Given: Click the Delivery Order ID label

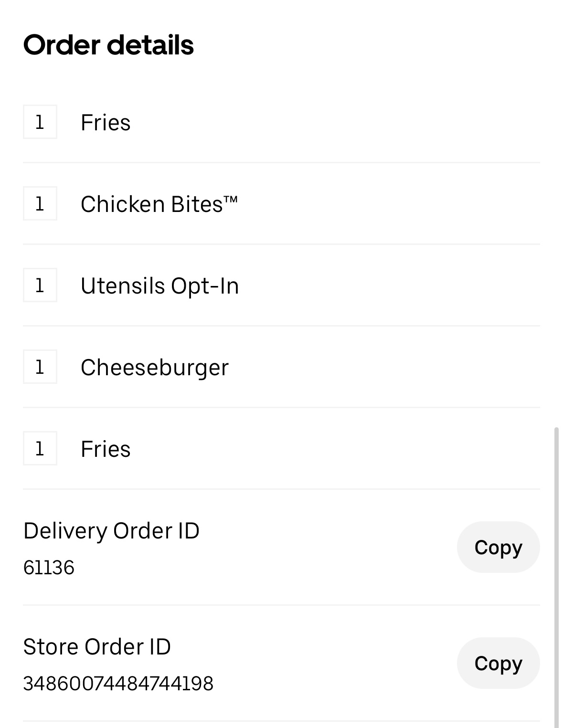Looking at the screenshot, I should coord(111,531).
